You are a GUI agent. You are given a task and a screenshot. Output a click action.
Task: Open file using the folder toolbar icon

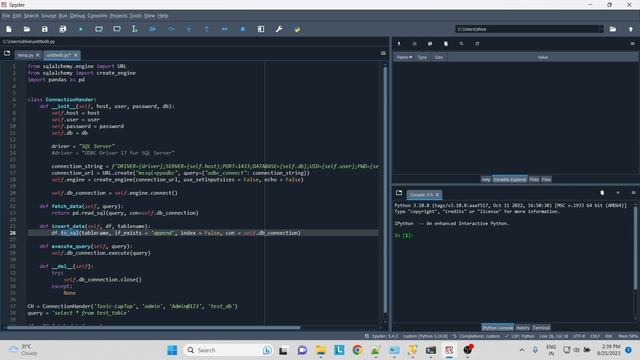point(27,29)
